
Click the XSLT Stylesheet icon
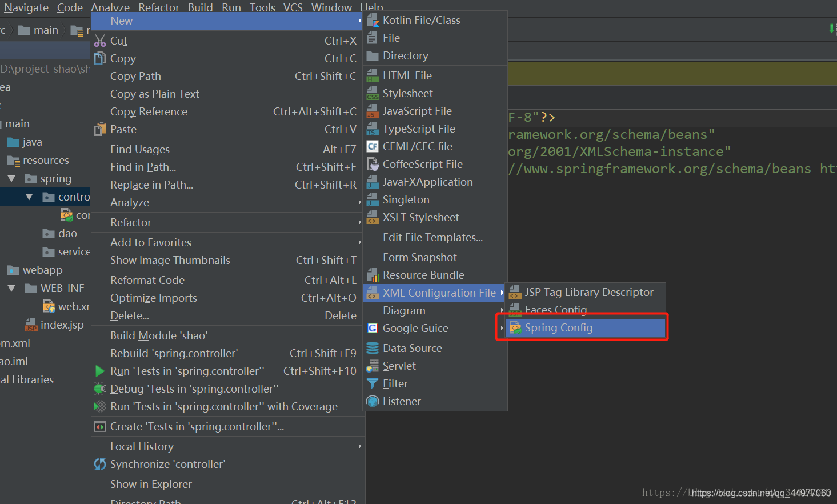pos(373,217)
